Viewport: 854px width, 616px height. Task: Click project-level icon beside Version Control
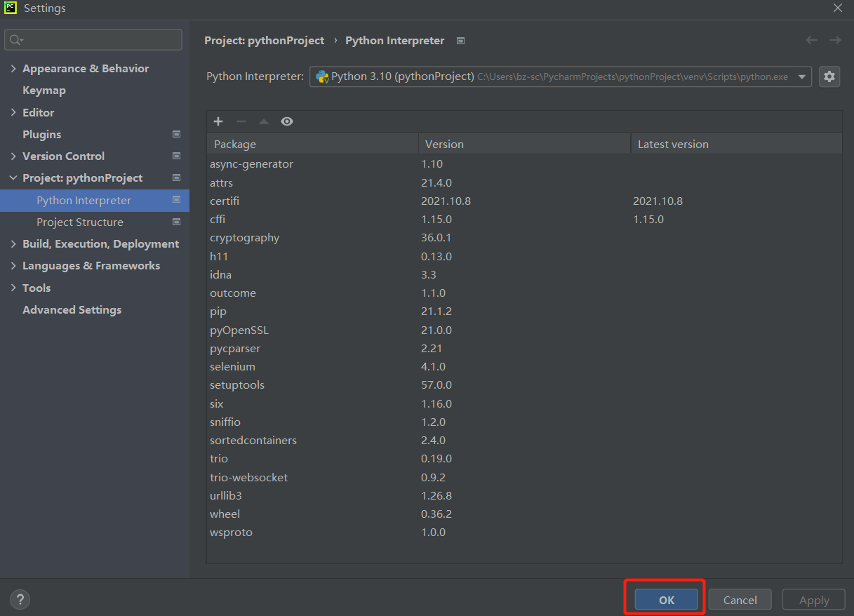[176, 156]
